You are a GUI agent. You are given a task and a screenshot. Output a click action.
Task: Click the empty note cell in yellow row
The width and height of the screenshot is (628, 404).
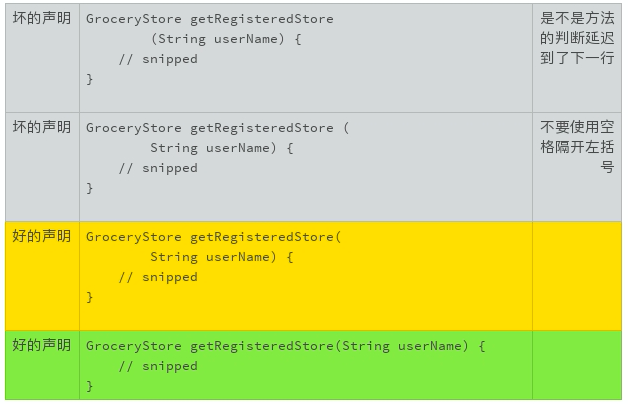click(577, 275)
